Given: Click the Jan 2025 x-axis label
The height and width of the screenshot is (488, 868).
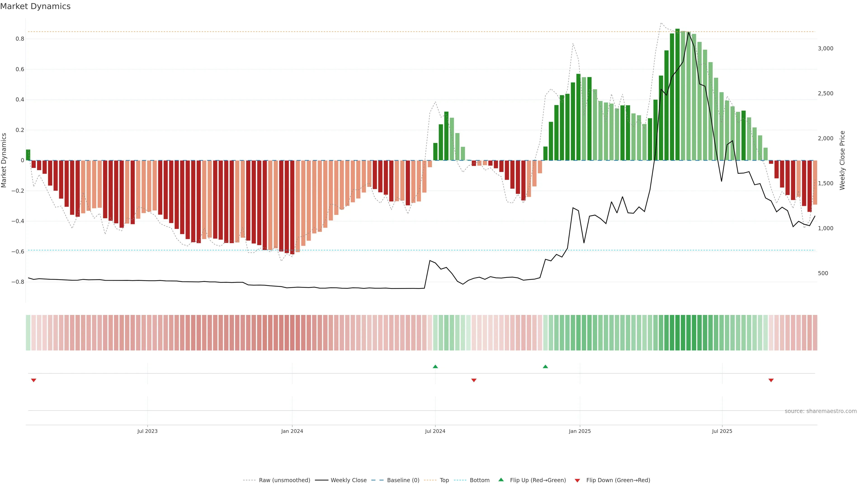Looking at the screenshot, I should [580, 431].
